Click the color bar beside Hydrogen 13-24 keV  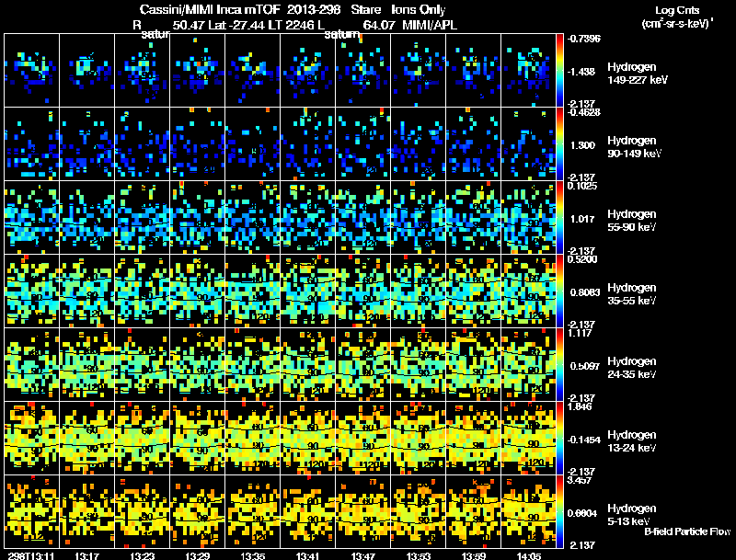[559, 439]
